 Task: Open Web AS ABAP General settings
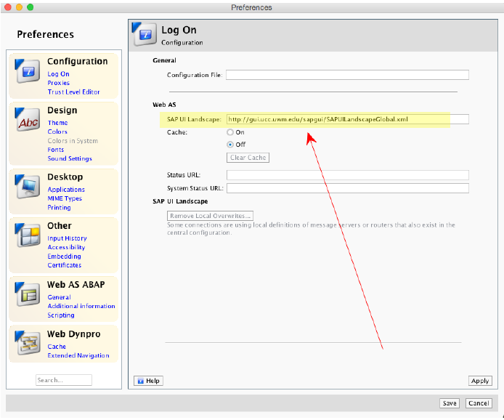tap(59, 297)
